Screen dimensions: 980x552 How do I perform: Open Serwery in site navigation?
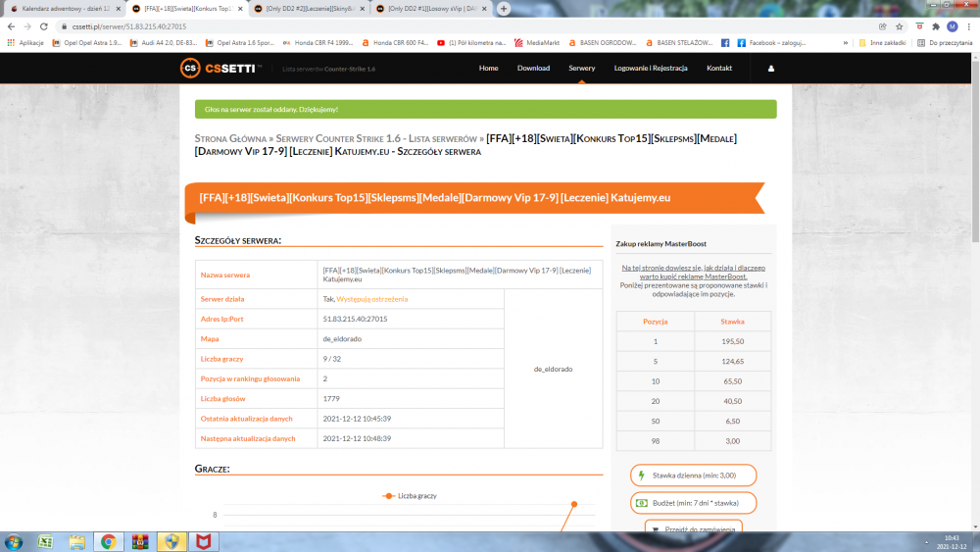[x=581, y=68]
